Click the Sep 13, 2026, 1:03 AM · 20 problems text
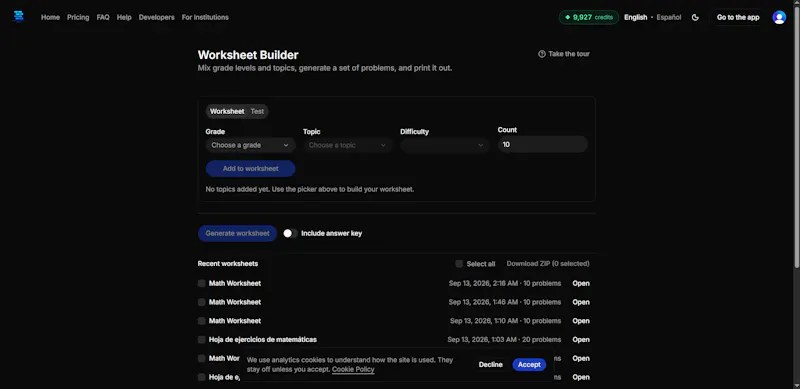Viewport: 800px width, 389px height. (x=504, y=339)
